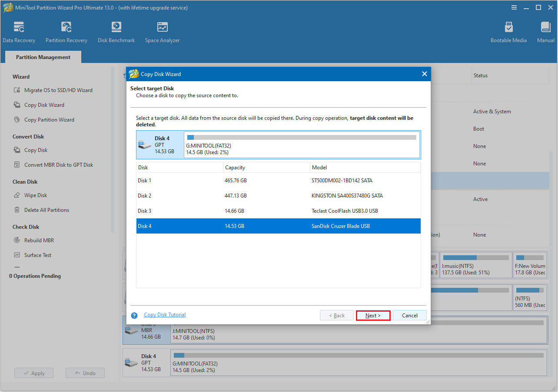
Task: Select Convert MBR Disk to GPT Disk
Action: coord(60,165)
